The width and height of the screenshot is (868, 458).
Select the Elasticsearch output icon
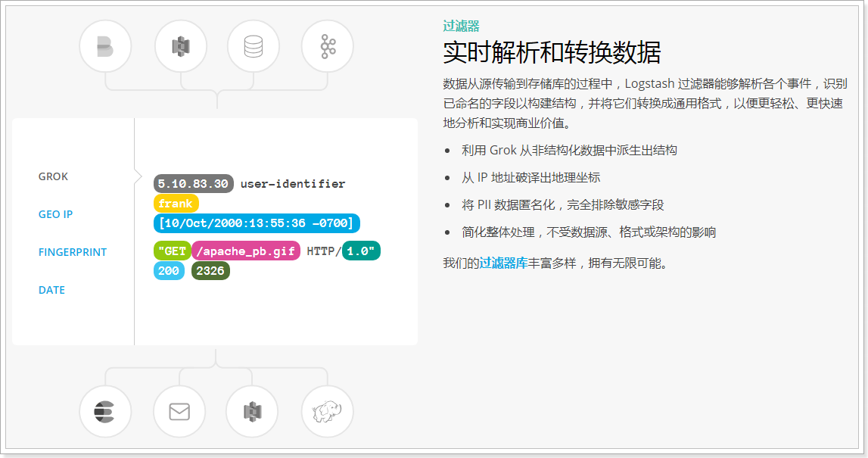(x=105, y=412)
